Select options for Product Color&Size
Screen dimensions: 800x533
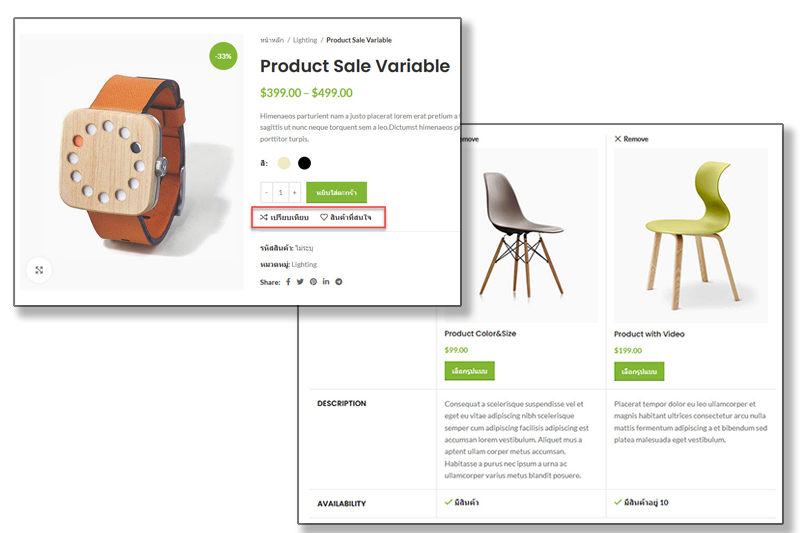coord(469,371)
